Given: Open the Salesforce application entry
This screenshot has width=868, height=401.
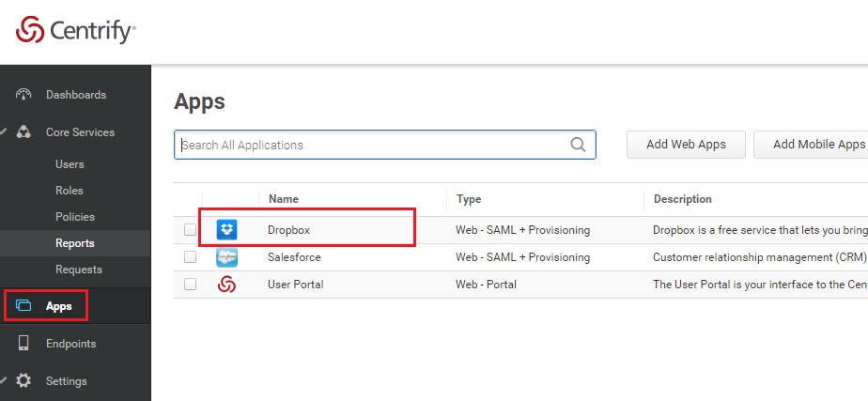Looking at the screenshot, I should coord(294,257).
